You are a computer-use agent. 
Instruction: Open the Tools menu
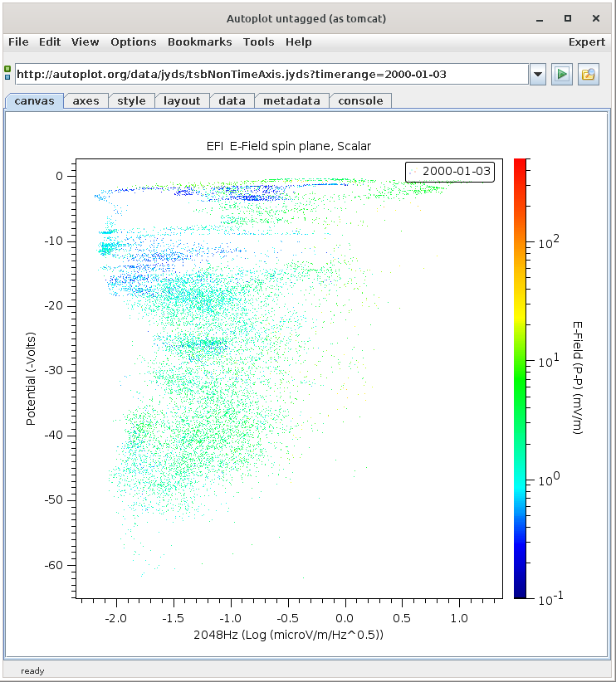[258, 41]
